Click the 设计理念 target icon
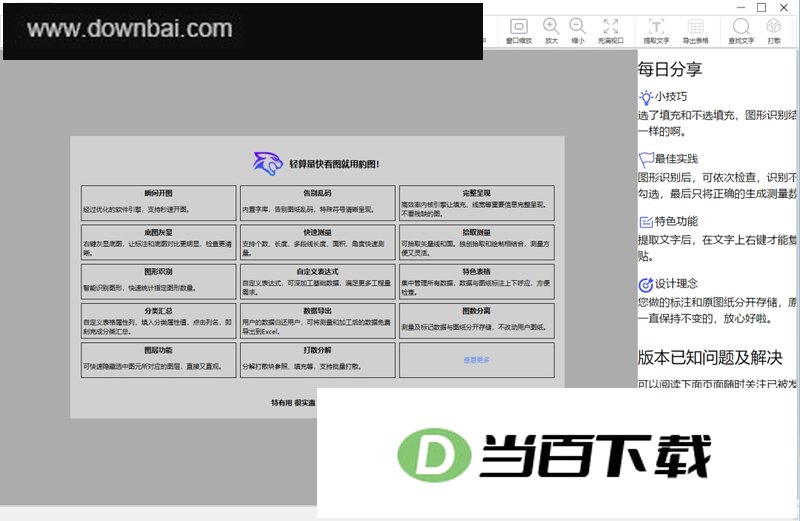 click(646, 284)
